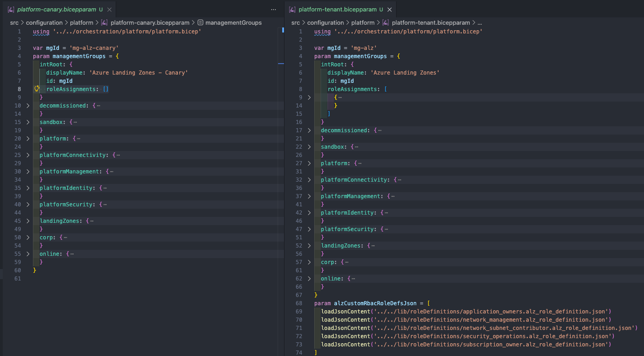Click file icon in right breadcrumb path
This screenshot has height=356, width=644.
[386, 22]
